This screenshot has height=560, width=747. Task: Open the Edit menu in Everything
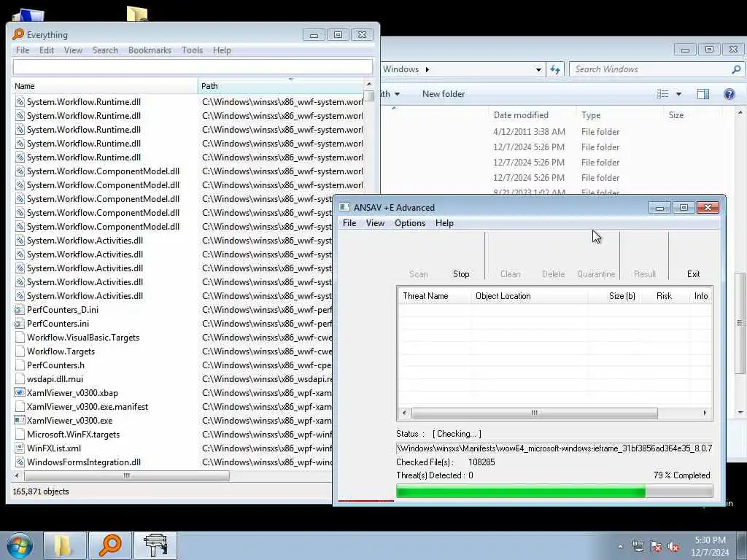[46, 50]
